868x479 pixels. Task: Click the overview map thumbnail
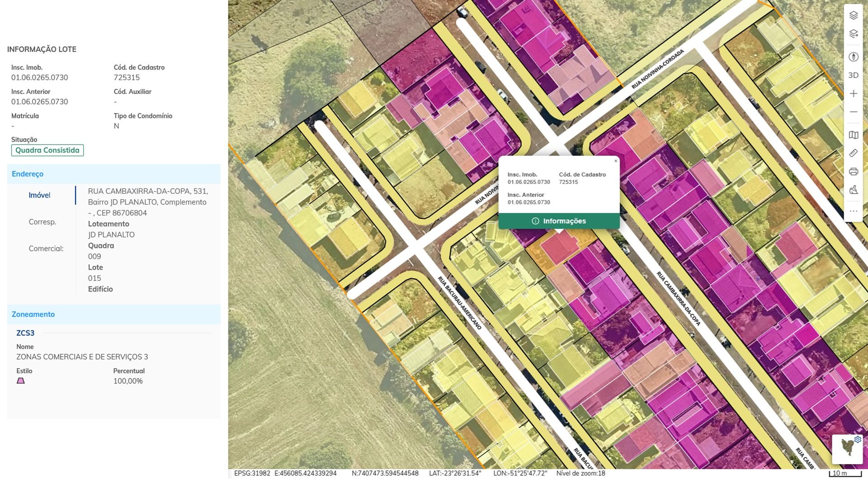[x=847, y=449]
